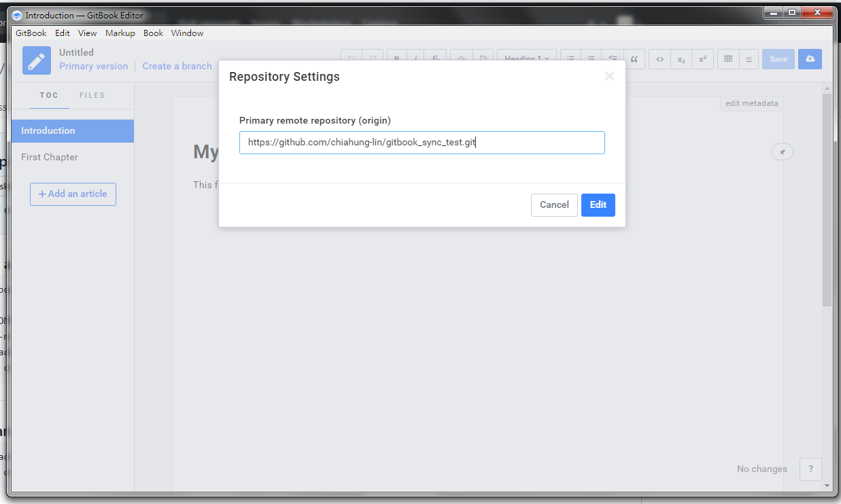Screen dimensions: 841x504
Task: Click the question mark help button
Action: [810, 469]
